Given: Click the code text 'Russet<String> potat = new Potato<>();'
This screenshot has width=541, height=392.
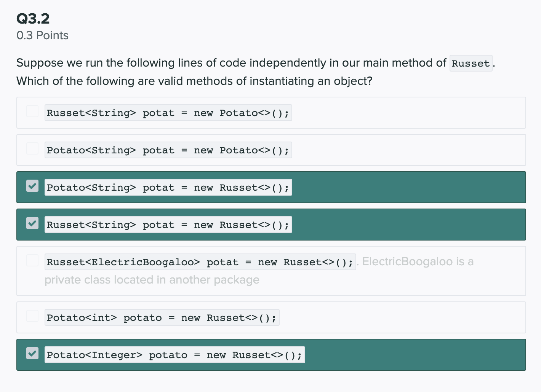Looking at the screenshot, I should tap(168, 113).
